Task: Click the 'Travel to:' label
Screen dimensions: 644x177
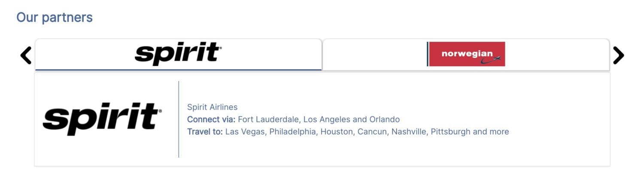Action: coord(205,131)
